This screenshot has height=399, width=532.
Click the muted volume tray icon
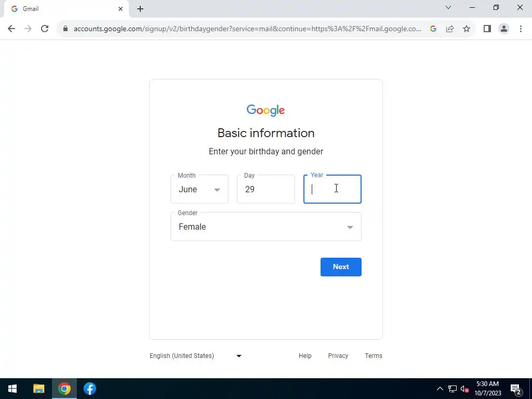pos(465,389)
